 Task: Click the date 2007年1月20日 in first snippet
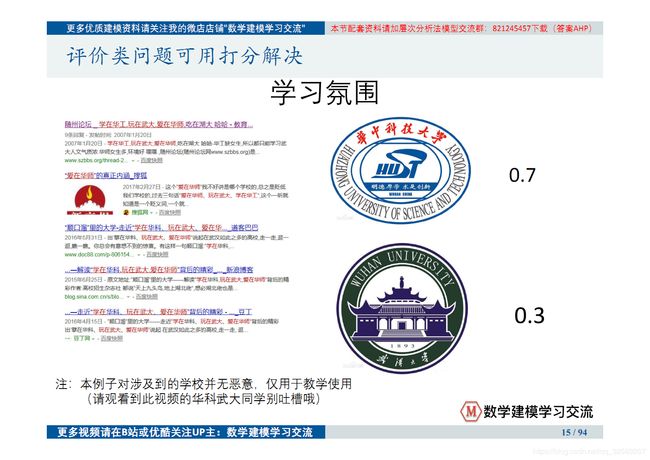pos(85,143)
